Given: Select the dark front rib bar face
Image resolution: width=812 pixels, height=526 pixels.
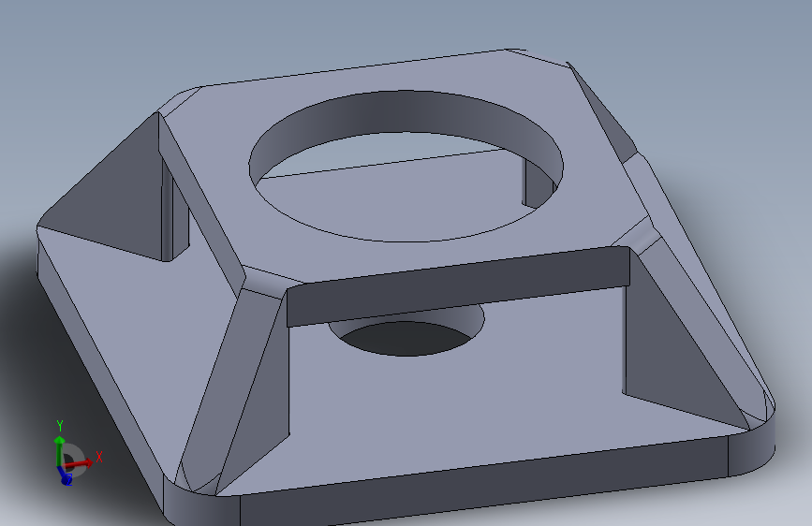Looking at the screenshot, I should click(458, 286).
